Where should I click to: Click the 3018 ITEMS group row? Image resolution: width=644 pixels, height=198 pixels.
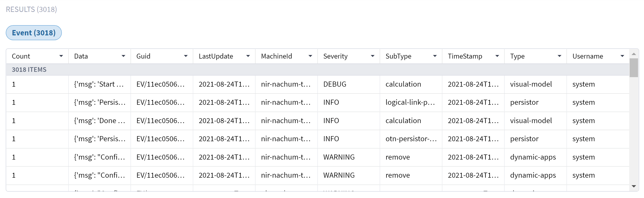pos(318,70)
